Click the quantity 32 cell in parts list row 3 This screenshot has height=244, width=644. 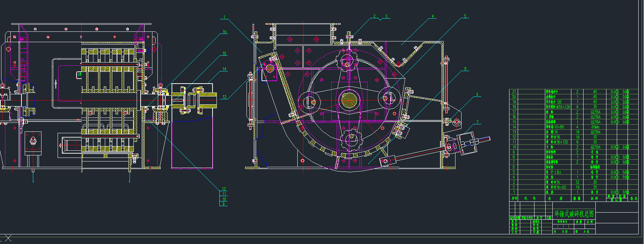coord(577,182)
